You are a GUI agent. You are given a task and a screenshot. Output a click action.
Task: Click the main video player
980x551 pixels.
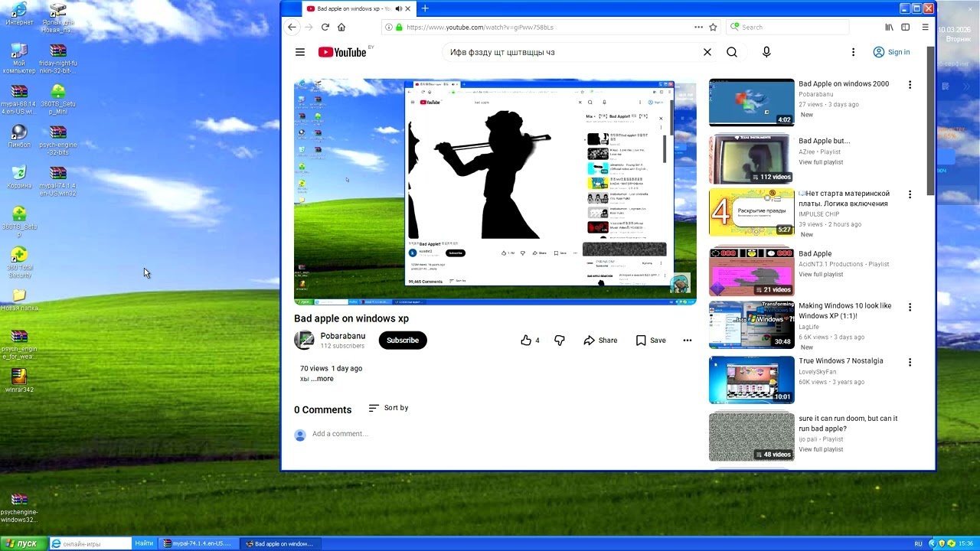495,191
